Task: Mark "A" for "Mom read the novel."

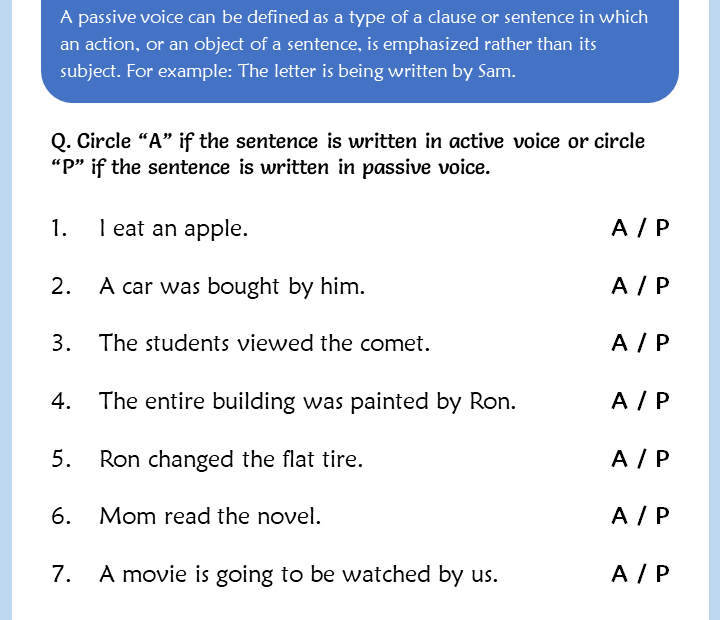Action: click(621, 517)
